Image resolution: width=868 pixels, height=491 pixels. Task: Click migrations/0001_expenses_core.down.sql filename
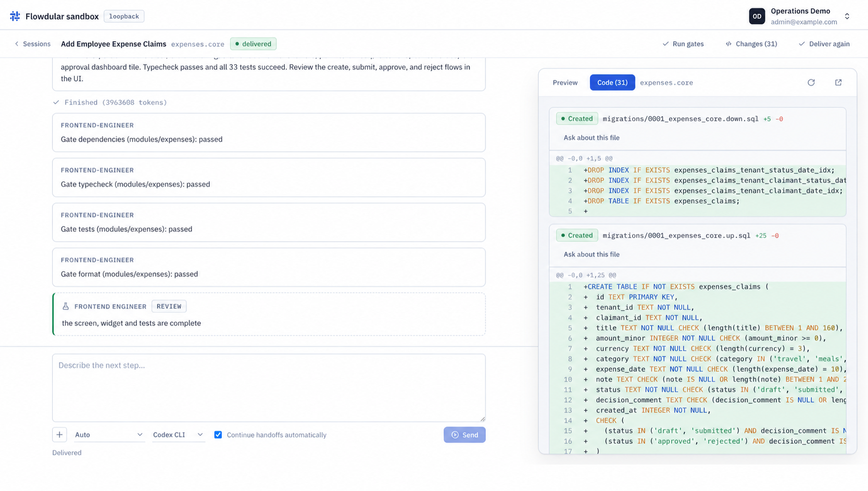click(x=681, y=119)
